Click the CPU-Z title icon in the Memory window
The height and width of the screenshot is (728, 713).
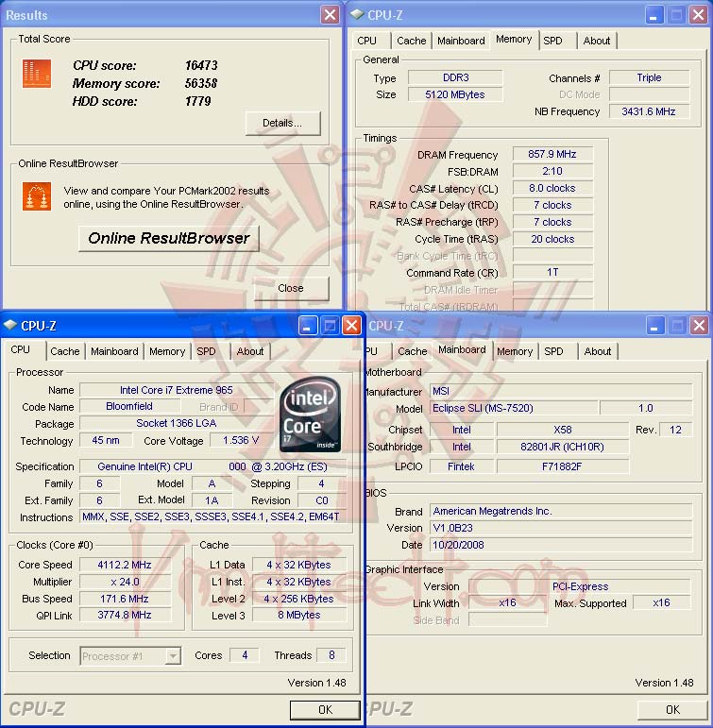click(x=357, y=14)
